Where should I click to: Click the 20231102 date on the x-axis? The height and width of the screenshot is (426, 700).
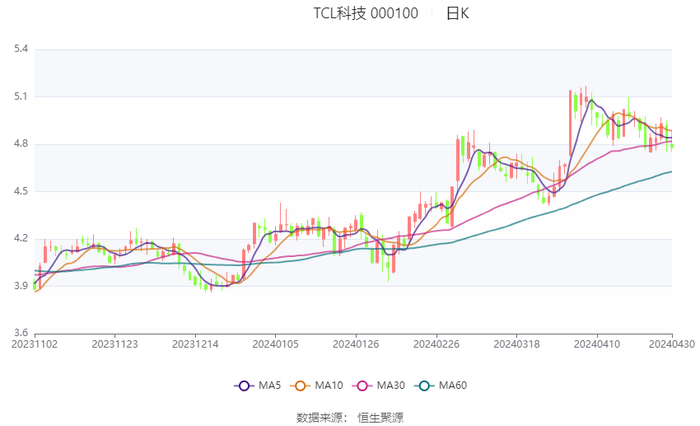34,344
